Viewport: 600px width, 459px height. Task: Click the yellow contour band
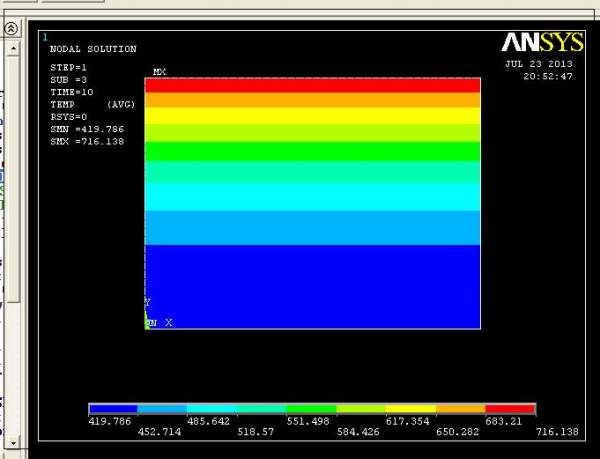coord(313,116)
